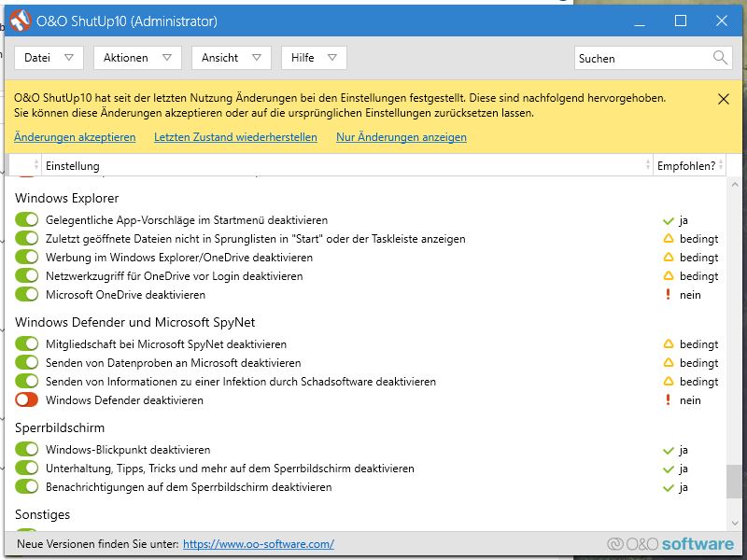Click the 'ja' label for Windows-Blickpunkt deaktivieren
Viewport: 747px width, 560px height.
(684, 450)
